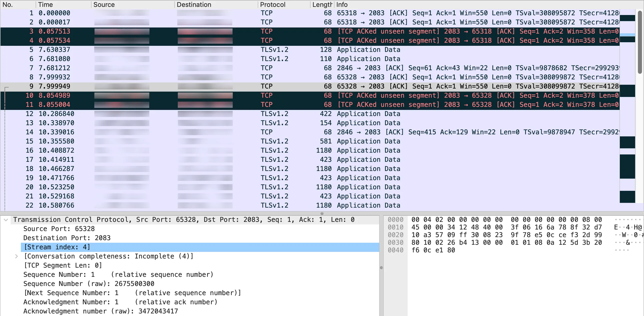
Task: Click the Source column header
Action: (104, 5)
